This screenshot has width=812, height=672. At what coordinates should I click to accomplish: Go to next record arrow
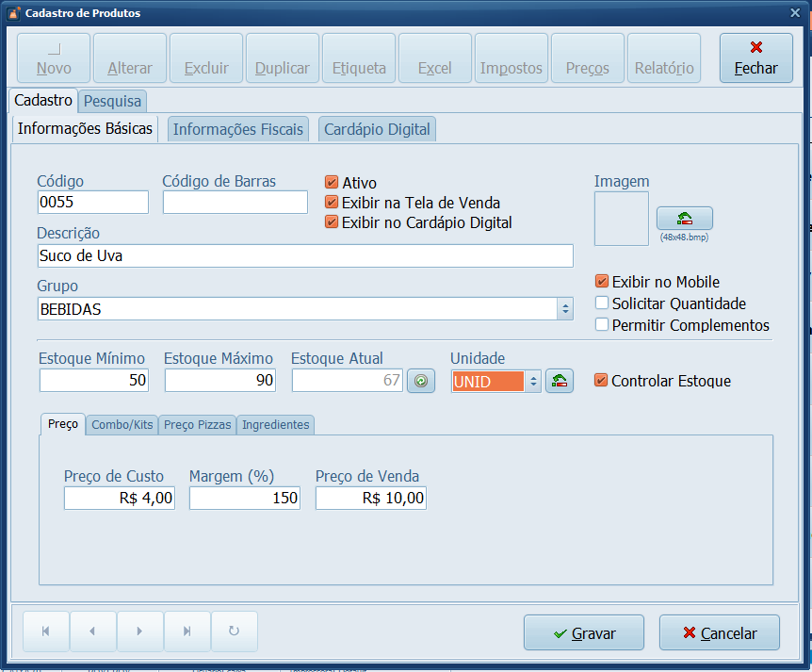pos(139,631)
